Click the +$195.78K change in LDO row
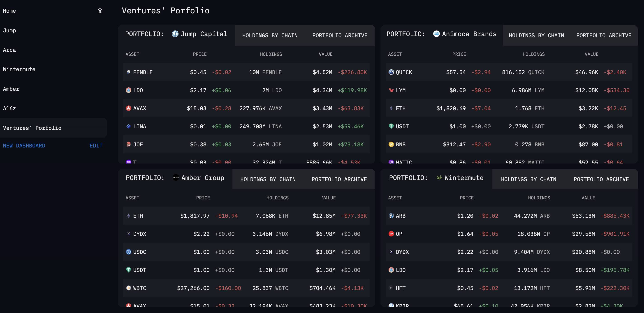This screenshot has width=644, height=313. (615, 270)
